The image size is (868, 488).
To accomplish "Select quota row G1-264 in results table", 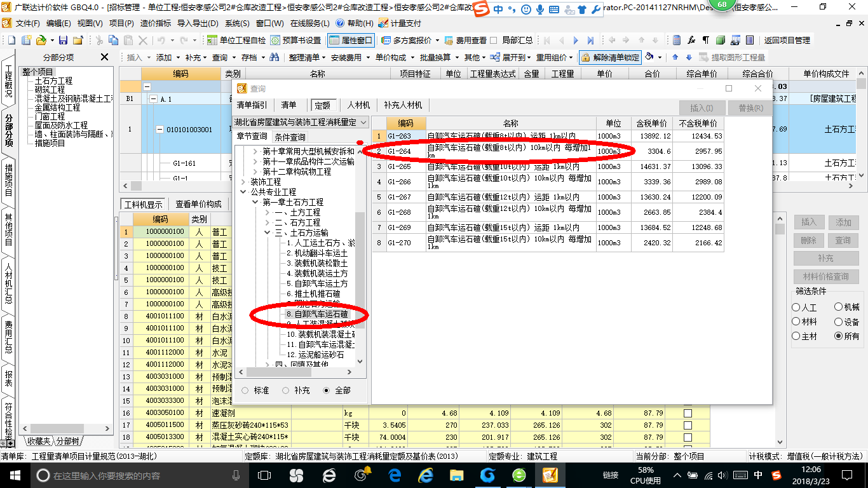I will 548,151.
